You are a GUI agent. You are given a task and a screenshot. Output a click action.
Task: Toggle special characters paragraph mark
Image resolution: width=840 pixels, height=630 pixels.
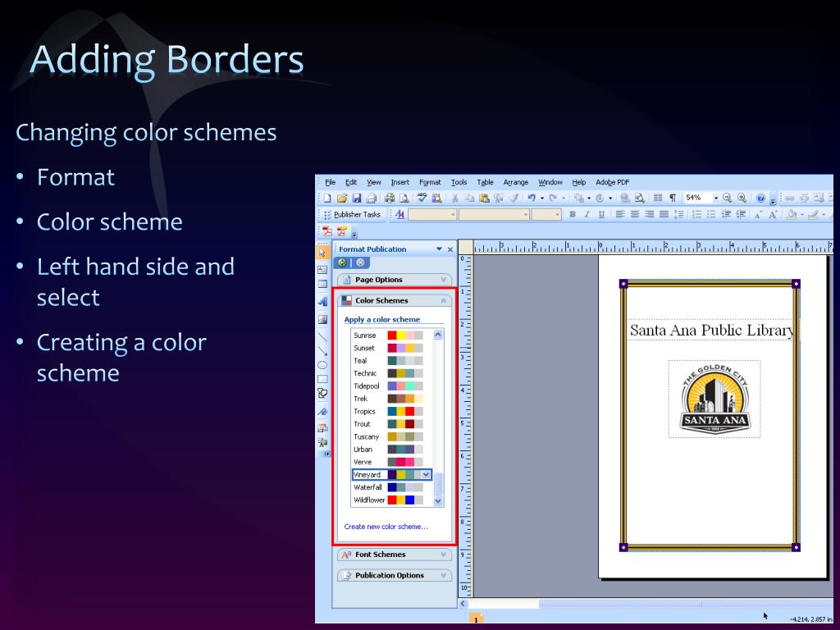click(673, 199)
